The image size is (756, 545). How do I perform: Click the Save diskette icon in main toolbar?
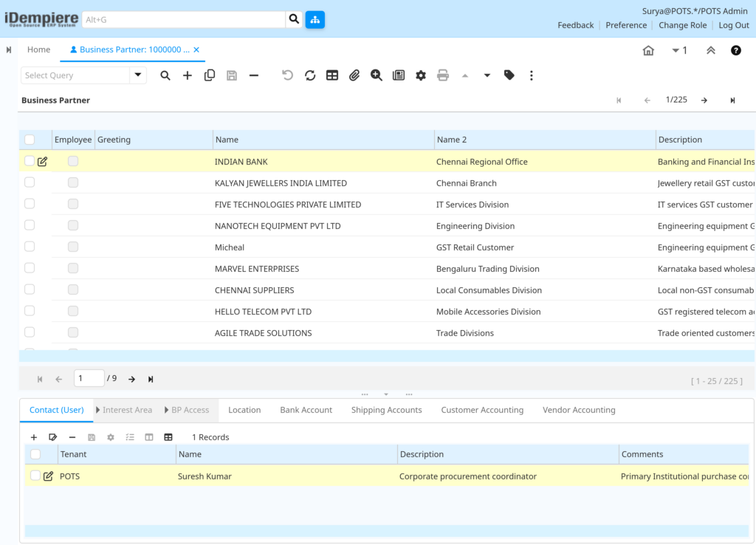point(231,75)
